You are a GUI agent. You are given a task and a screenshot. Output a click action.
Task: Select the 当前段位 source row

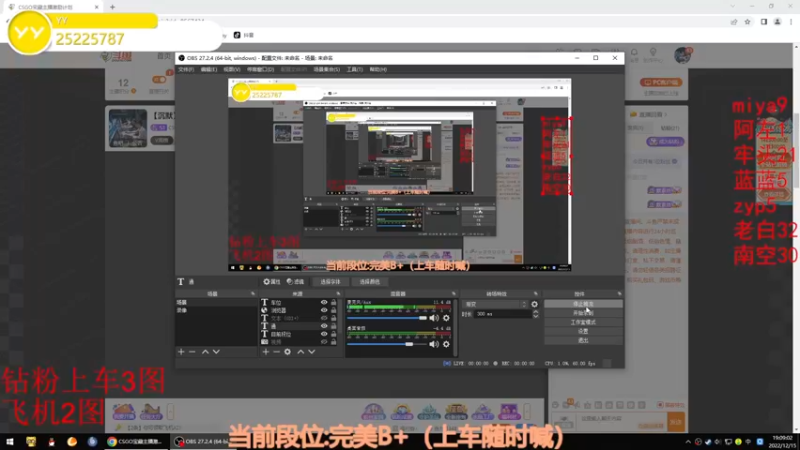pyautogui.click(x=298, y=334)
